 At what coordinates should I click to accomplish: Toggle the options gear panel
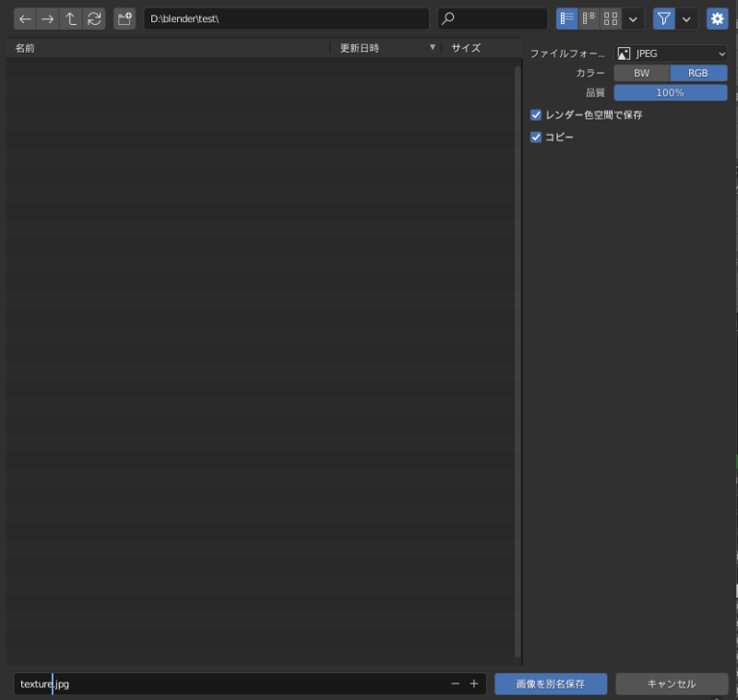718,18
